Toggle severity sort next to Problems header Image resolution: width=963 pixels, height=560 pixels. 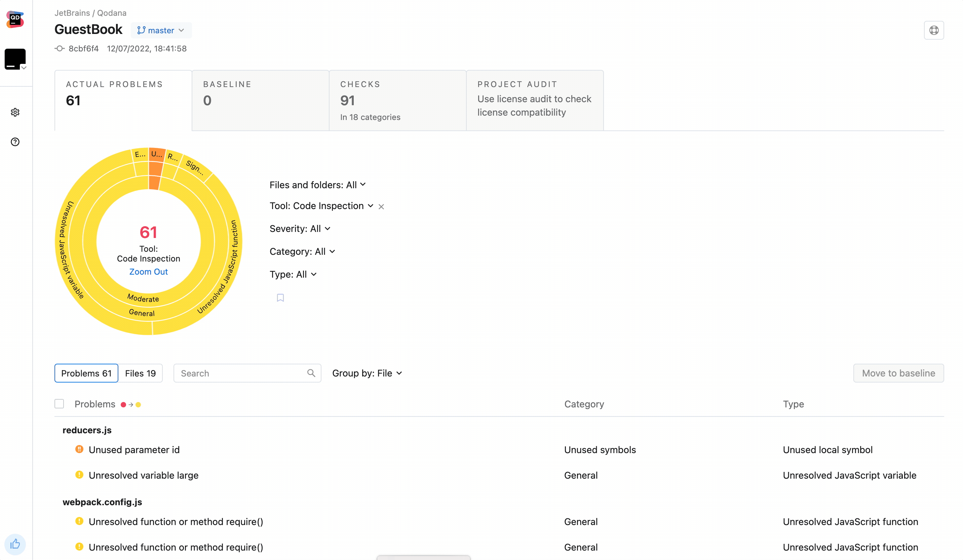click(131, 404)
